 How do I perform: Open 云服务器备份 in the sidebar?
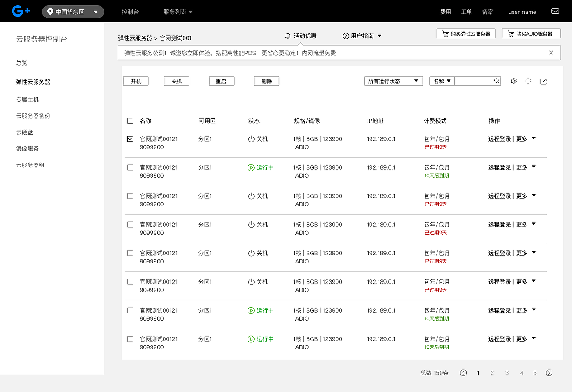point(33,116)
